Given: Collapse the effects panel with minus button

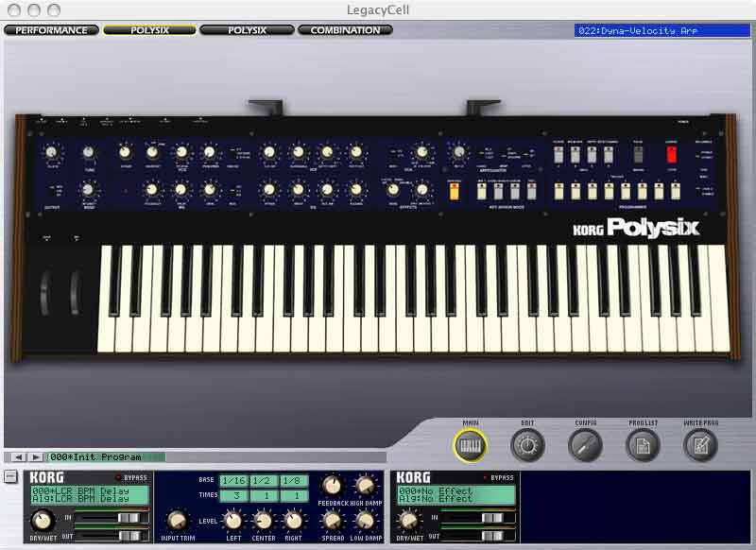Looking at the screenshot, I should [10, 476].
